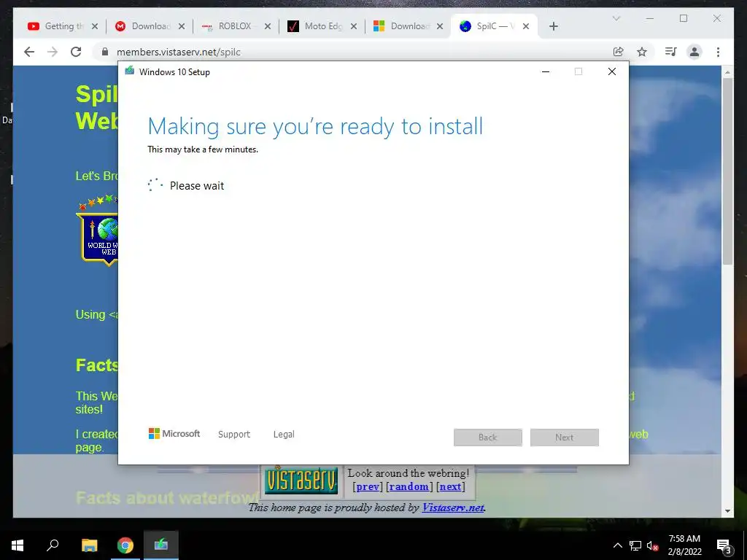
Task: Reload the current page
Action: (76, 52)
